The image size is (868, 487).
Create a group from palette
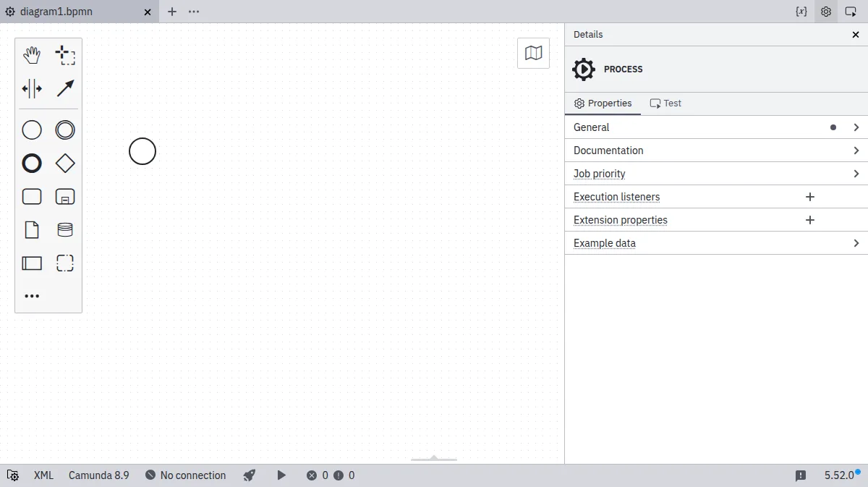(65, 263)
